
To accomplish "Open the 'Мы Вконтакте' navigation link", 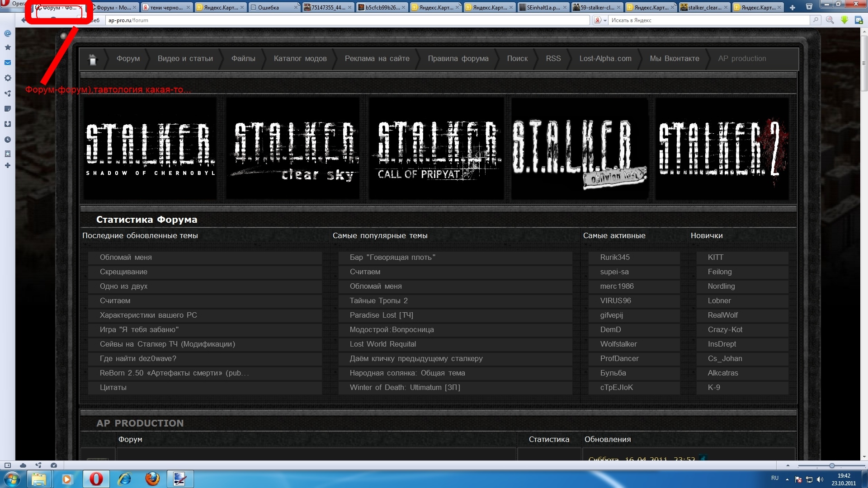I will tap(675, 59).
